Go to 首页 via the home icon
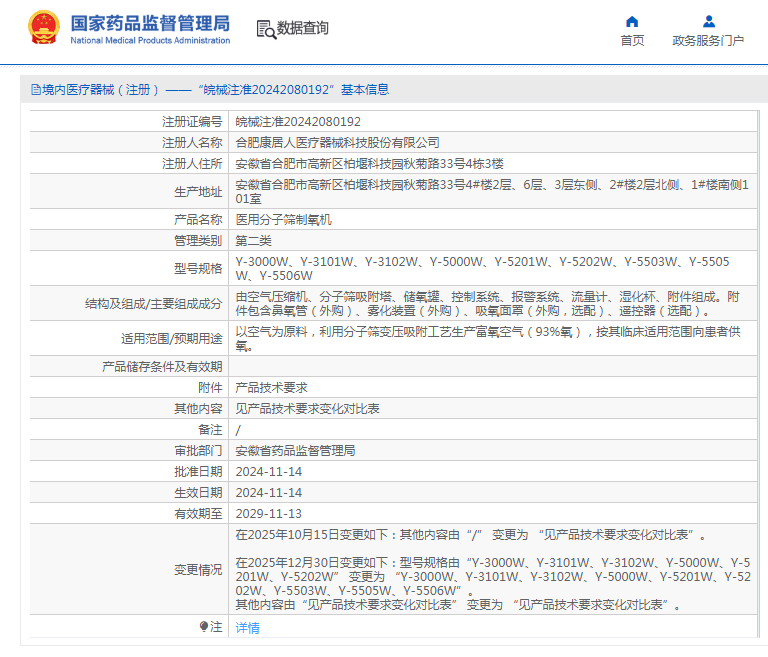Viewport: 768px width, 657px height. click(x=632, y=22)
